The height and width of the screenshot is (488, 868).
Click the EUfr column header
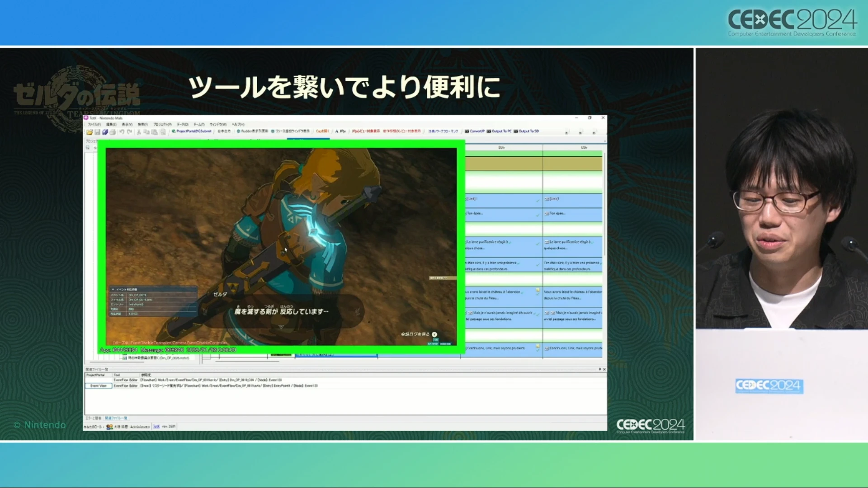[501, 148]
